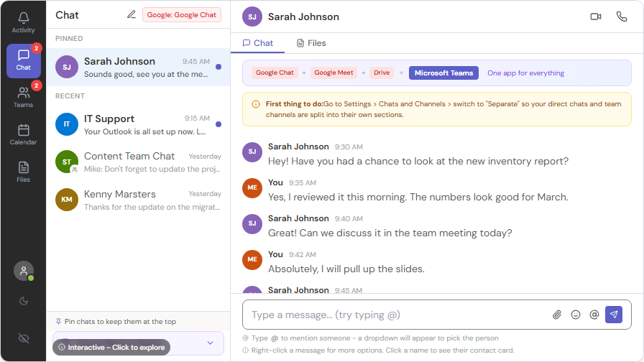The image size is (644, 362).
Task: Click the unread dot on Sarah Johnson chat
Action: pos(218,67)
